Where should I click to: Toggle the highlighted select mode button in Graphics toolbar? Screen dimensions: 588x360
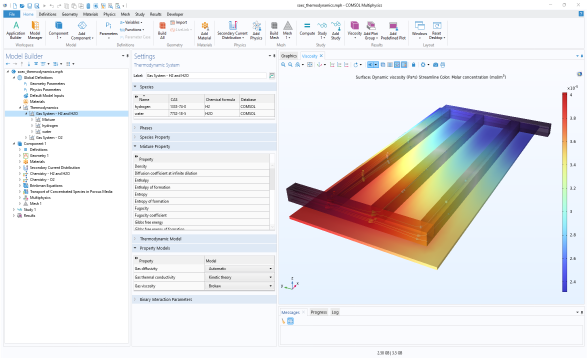[x=404, y=65]
